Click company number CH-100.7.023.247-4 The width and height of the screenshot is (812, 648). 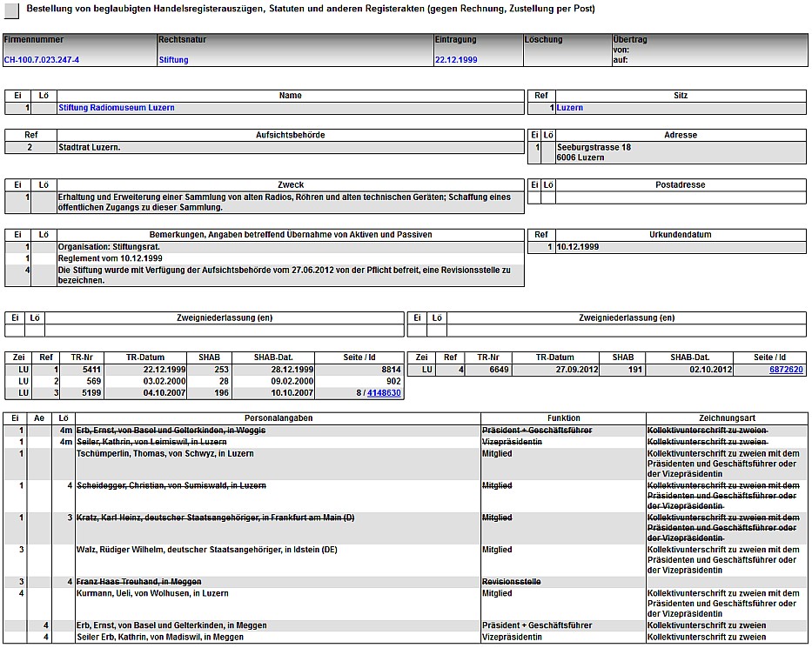tap(42, 60)
